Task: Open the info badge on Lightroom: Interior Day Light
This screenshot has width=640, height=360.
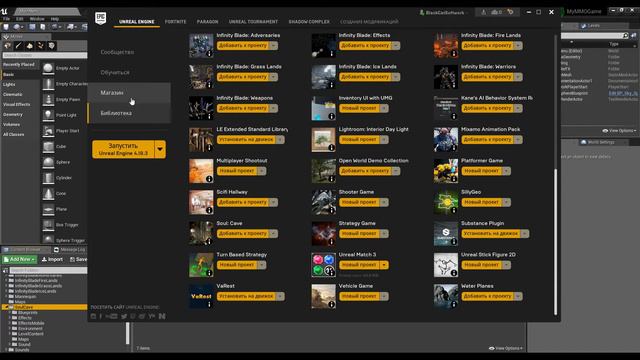Action: click(x=331, y=147)
